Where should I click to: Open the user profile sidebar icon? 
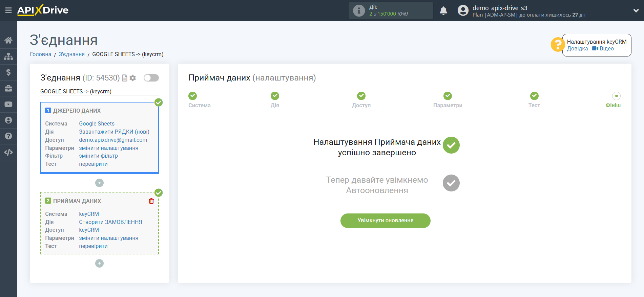(x=8, y=120)
